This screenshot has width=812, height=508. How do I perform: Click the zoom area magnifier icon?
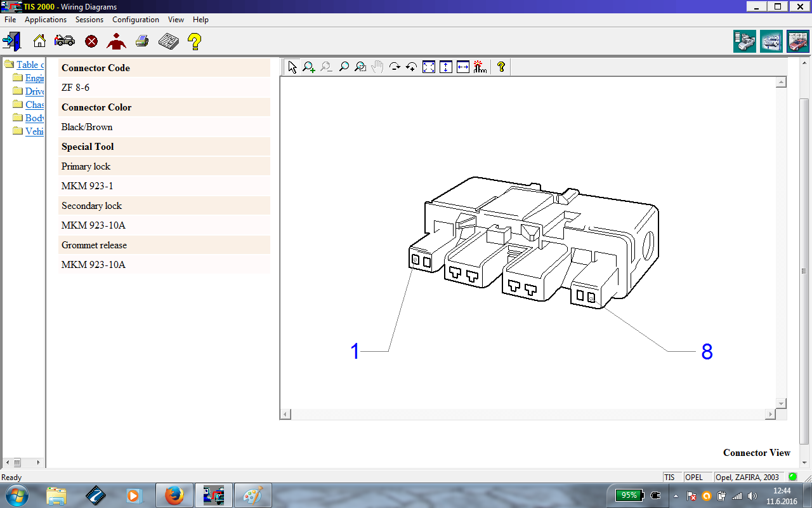tap(360, 67)
